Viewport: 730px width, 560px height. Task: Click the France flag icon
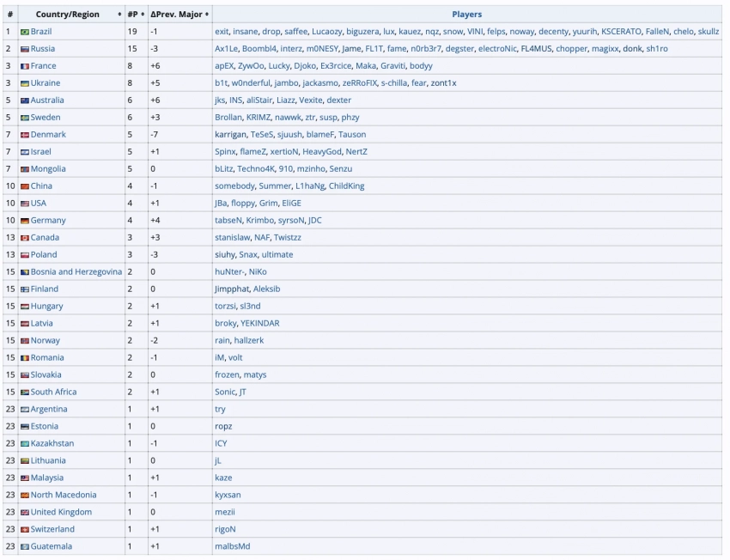pyautogui.click(x=25, y=66)
